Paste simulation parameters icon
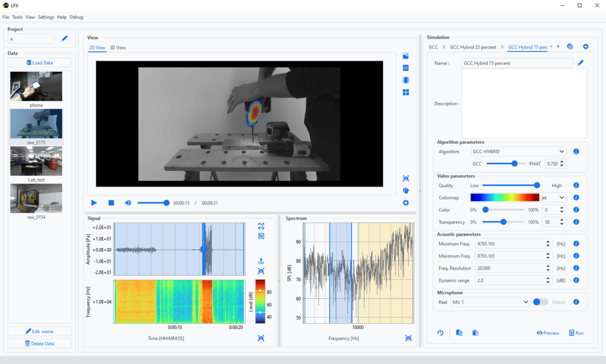The image size is (606, 364). [x=476, y=333]
